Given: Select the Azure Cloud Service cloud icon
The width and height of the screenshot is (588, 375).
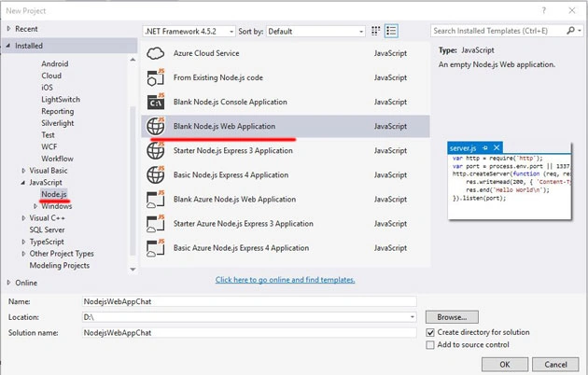Looking at the screenshot, I should [x=155, y=53].
